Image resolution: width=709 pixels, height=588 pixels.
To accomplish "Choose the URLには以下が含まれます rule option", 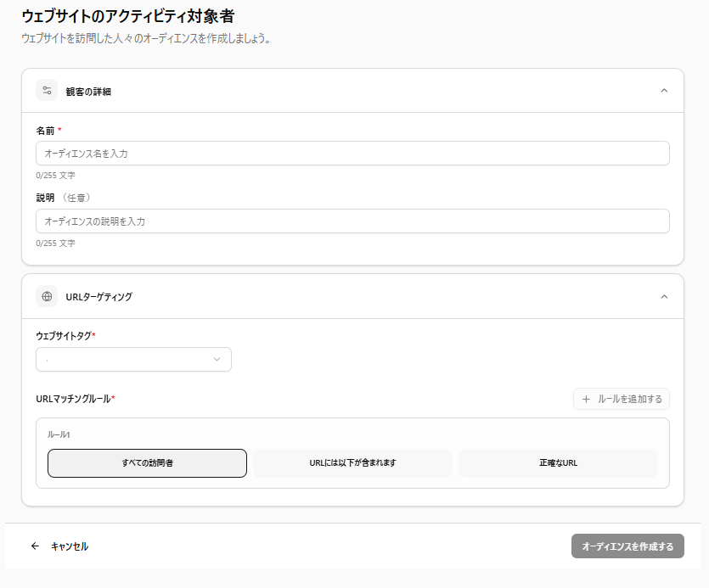I will coord(352,463).
